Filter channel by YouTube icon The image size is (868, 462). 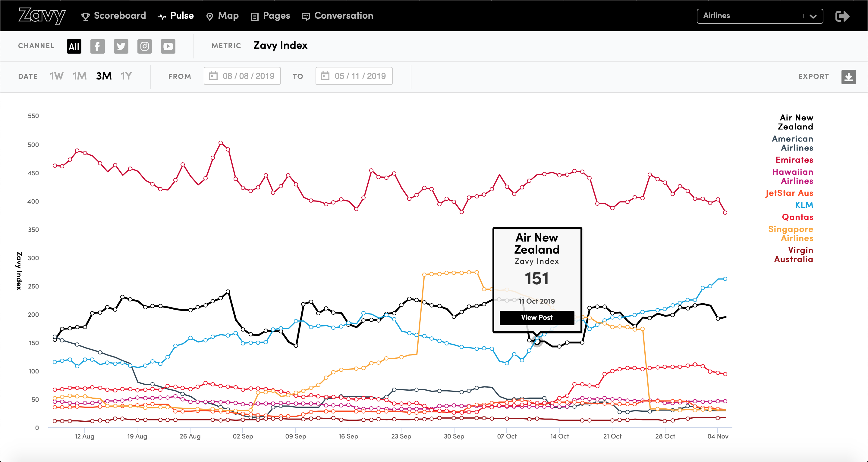168,46
